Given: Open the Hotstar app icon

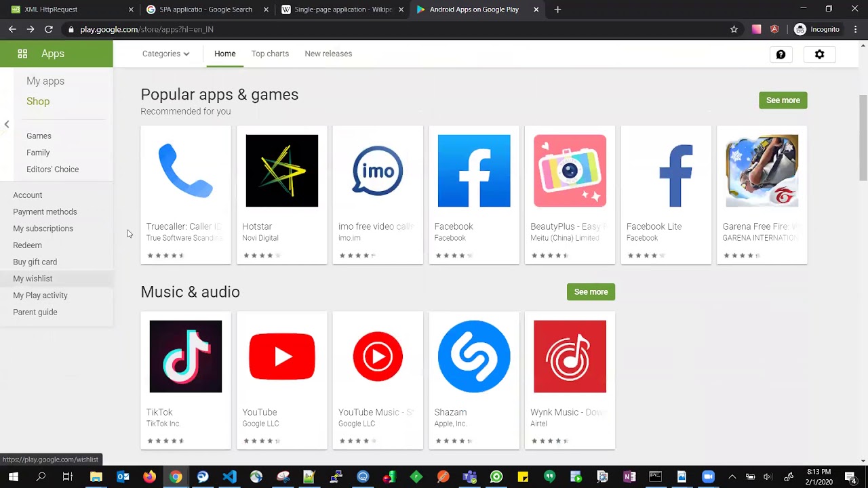Looking at the screenshot, I should coord(282,171).
